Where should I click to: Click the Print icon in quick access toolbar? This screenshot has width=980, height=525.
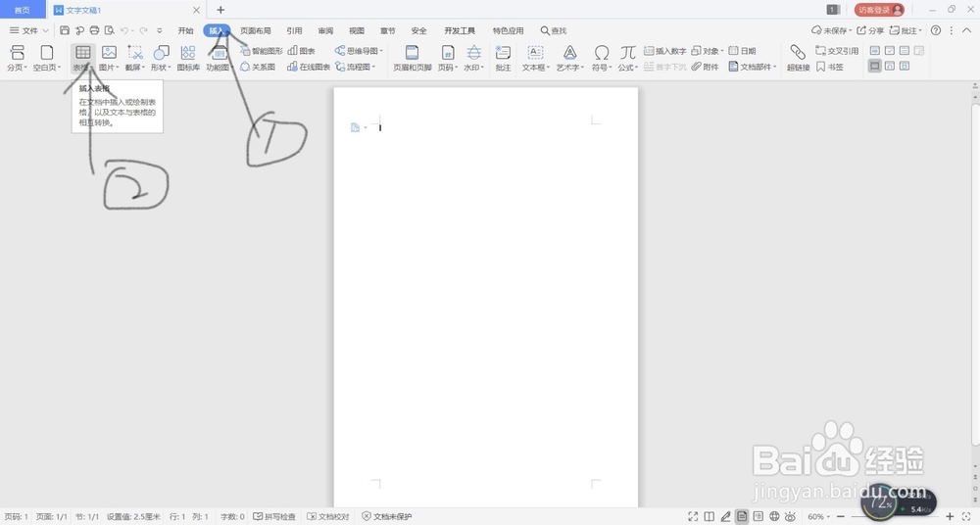(94, 30)
